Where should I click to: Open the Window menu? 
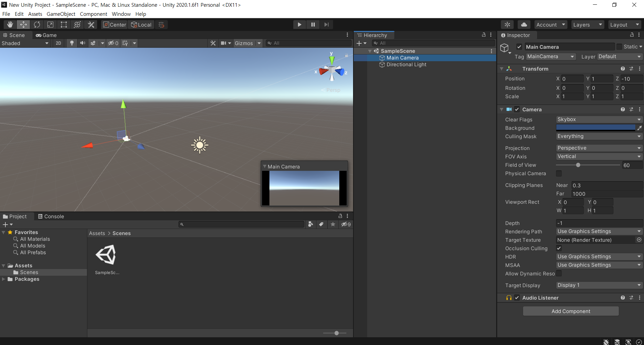pyautogui.click(x=121, y=14)
